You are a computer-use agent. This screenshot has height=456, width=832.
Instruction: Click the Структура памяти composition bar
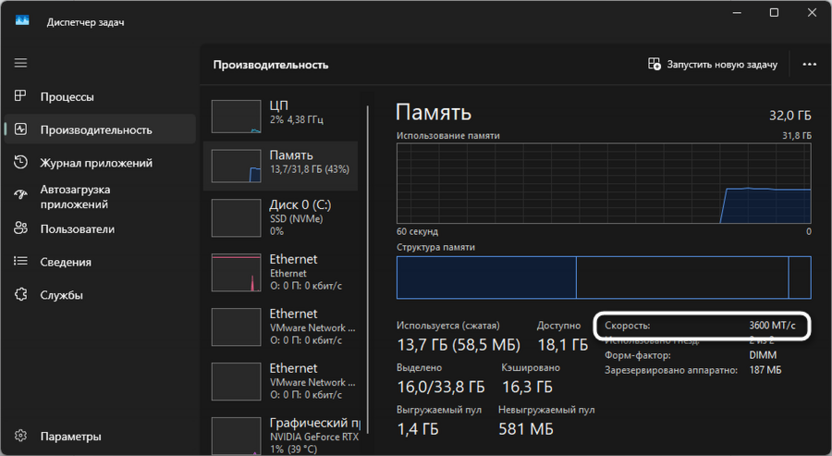point(604,277)
